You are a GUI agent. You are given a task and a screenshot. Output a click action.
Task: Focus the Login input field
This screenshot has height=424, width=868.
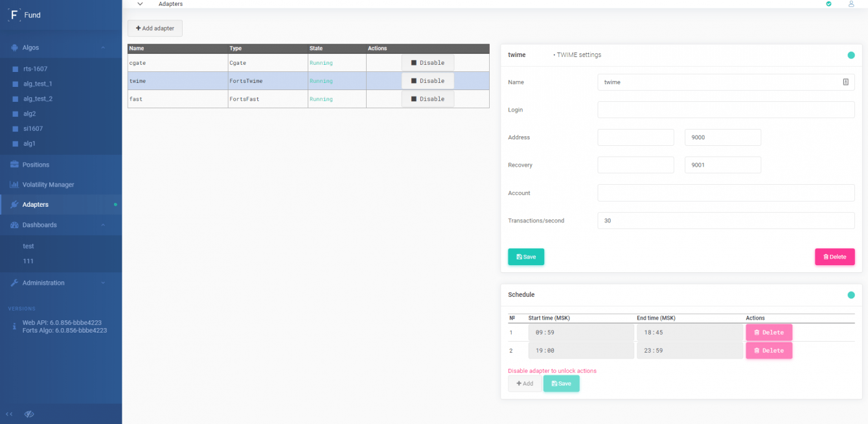(726, 110)
